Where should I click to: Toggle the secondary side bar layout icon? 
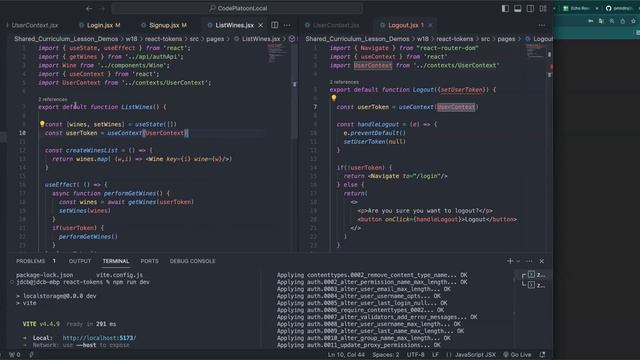click(x=530, y=8)
